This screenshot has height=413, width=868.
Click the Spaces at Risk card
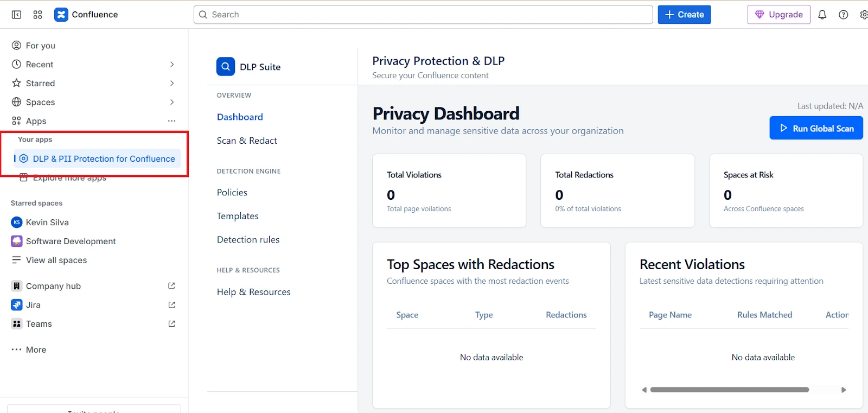(x=786, y=190)
